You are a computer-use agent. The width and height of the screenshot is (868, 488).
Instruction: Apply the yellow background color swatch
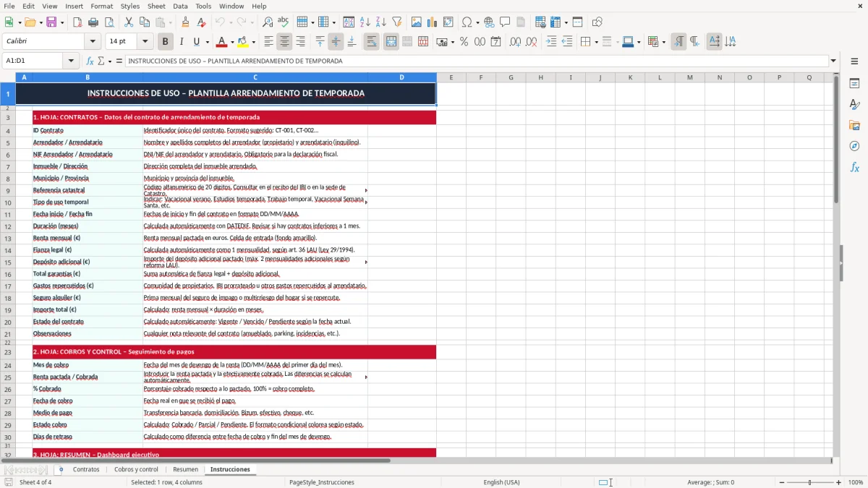coord(243,42)
